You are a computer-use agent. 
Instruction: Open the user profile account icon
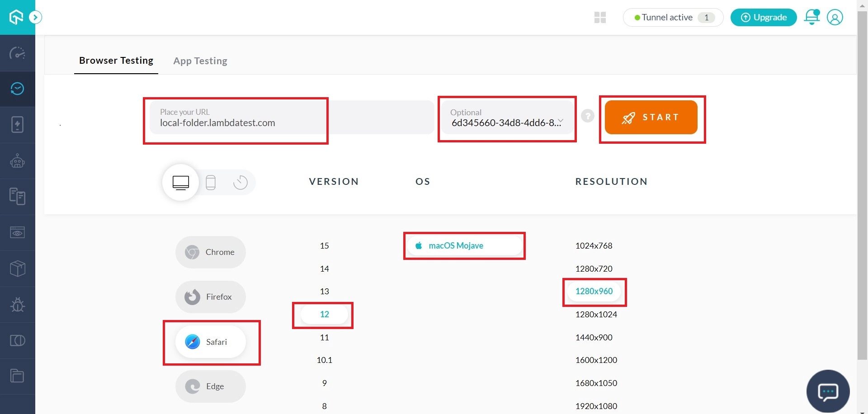pos(835,17)
